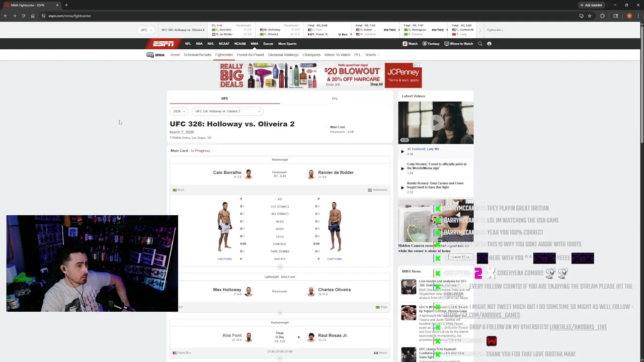
Task: Click the Rob Font name link
Action: pos(232,335)
